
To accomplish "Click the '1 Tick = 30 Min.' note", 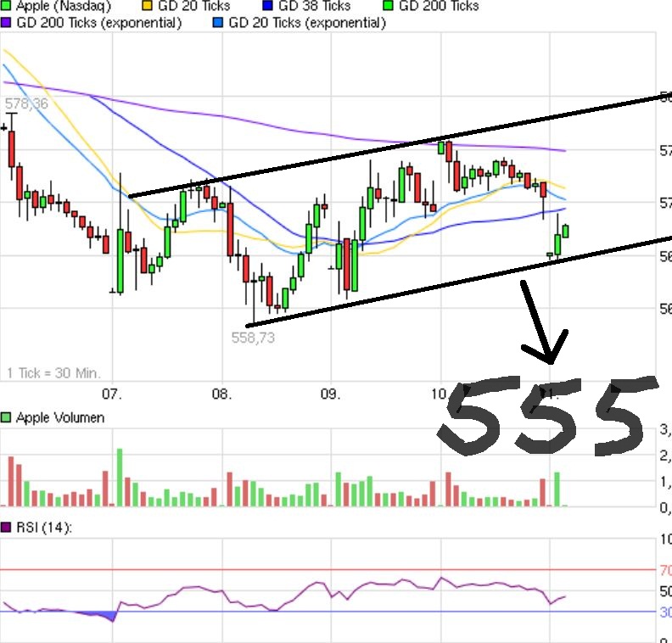I will 53,373.
